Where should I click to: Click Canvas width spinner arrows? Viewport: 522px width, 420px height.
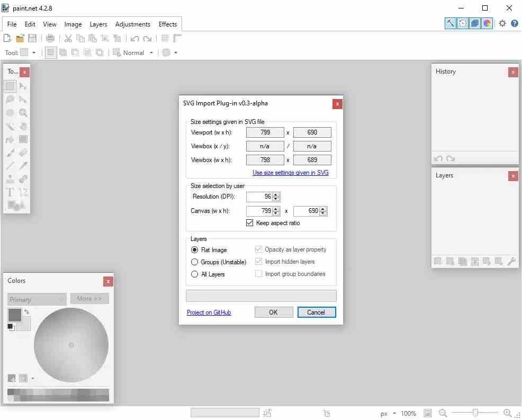276,211
